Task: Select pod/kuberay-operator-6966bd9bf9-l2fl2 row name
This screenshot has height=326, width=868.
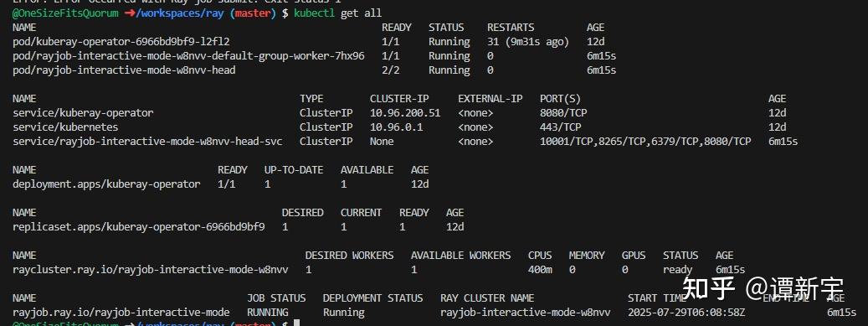Action: click(x=121, y=42)
